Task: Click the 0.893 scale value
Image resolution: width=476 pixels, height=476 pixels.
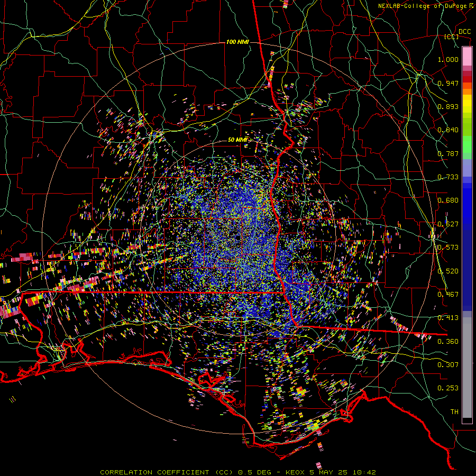Action: [448, 106]
